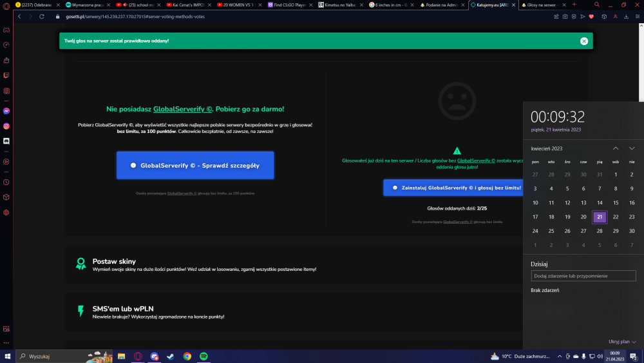The width and height of the screenshot is (644, 363).
Task: Open new tab with plus button
Action: (x=574, y=5)
